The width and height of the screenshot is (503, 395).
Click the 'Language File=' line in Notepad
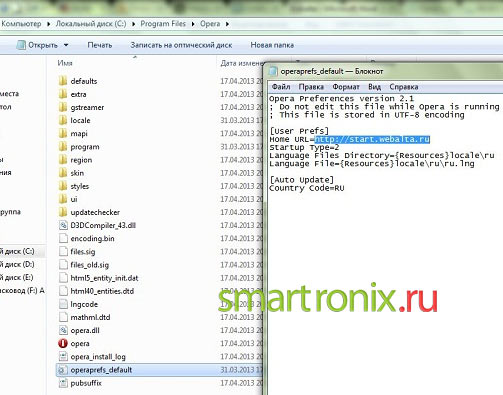pos(372,164)
